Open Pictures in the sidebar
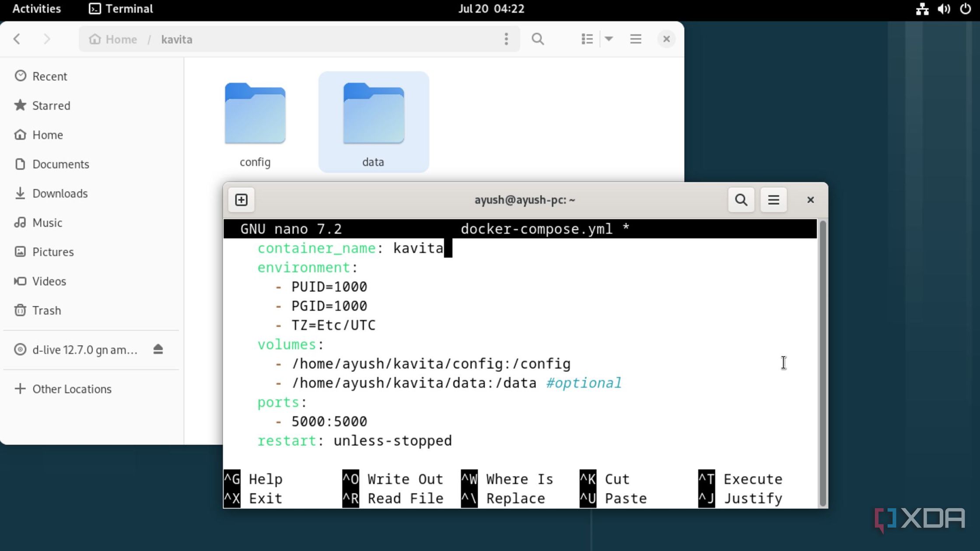980x551 pixels. pyautogui.click(x=91, y=252)
